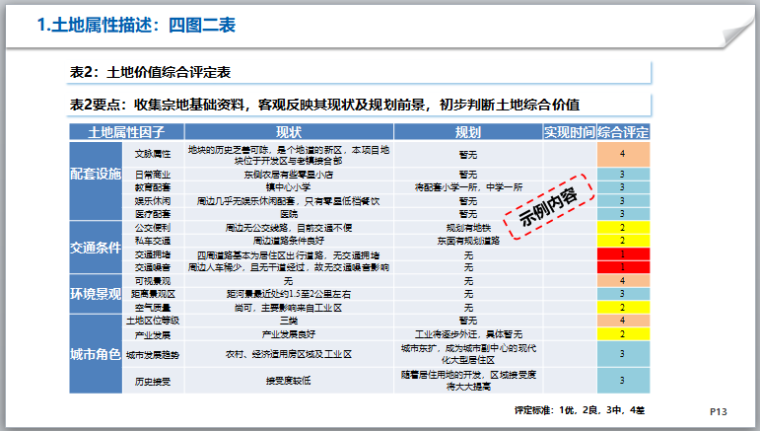Image resolution: width=760 pixels, height=431 pixels.
Task: Click the 实现时间 column header
Action: coord(569,132)
